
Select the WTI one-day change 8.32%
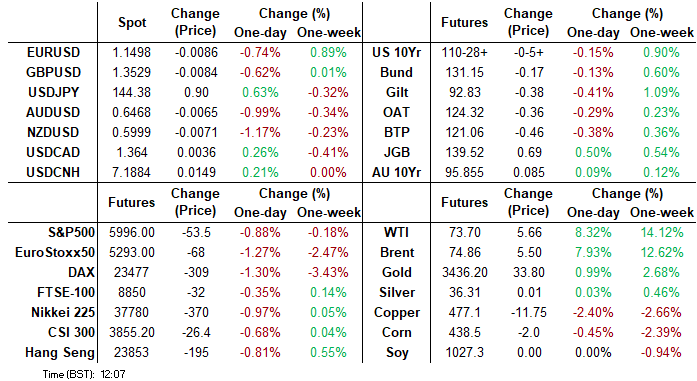[593, 233]
